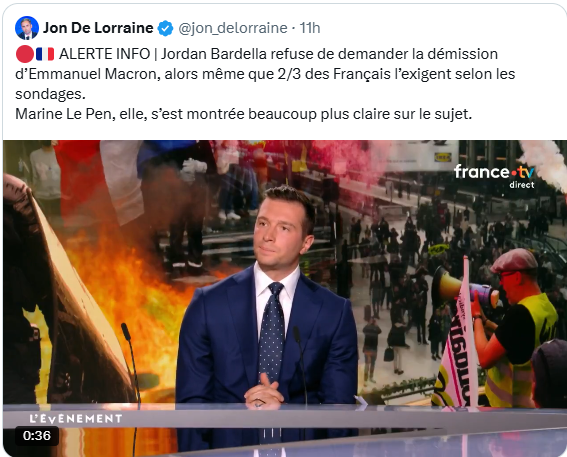Open the Jon De Lorraine display name

point(98,28)
